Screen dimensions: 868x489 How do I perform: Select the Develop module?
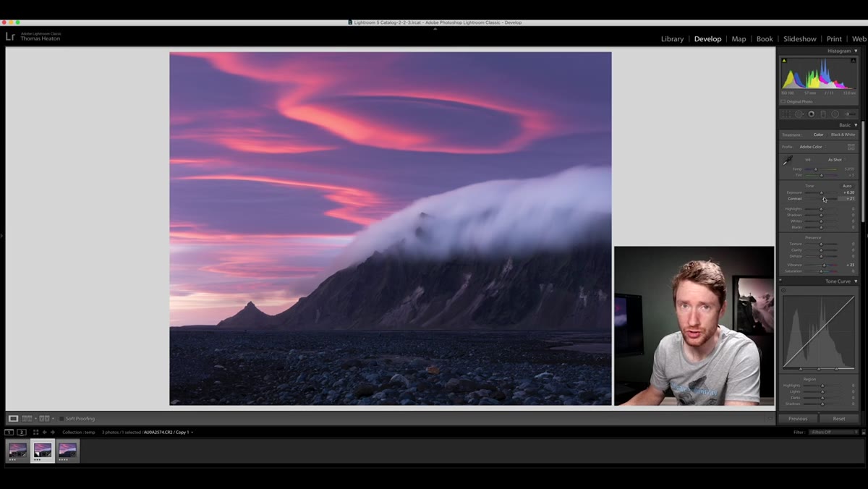pyautogui.click(x=707, y=39)
